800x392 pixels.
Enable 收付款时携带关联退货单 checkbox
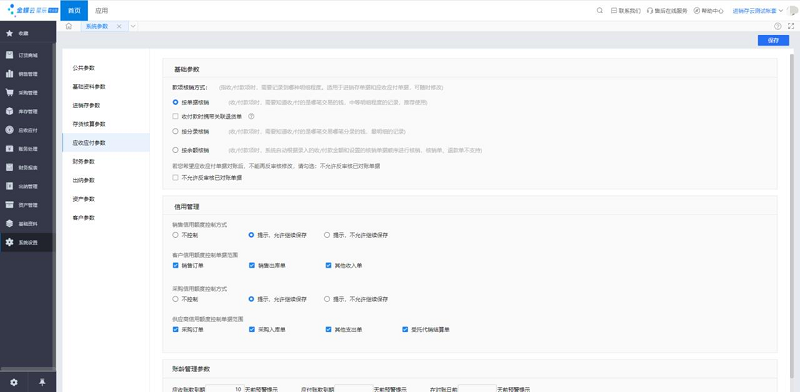pyautogui.click(x=176, y=116)
